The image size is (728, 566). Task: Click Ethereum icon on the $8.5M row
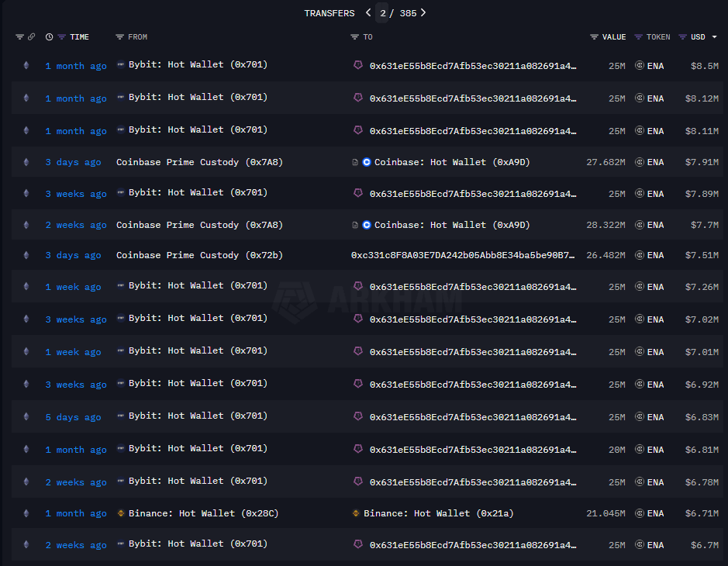tap(26, 65)
